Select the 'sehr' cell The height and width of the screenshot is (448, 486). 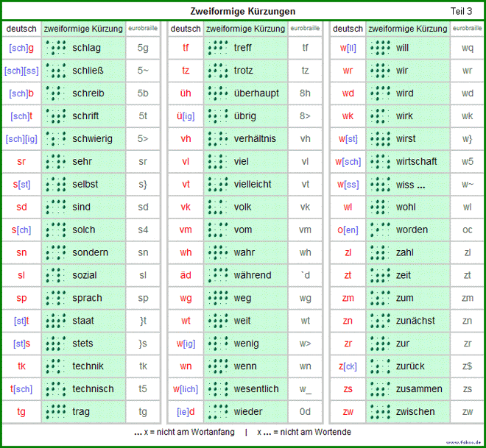tap(82, 162)
